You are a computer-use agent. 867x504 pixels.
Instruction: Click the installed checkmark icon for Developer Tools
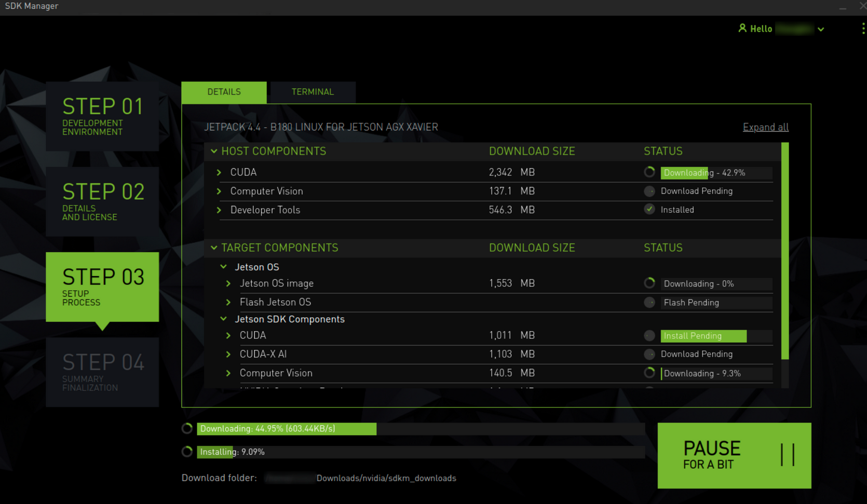tap(649, 210)
